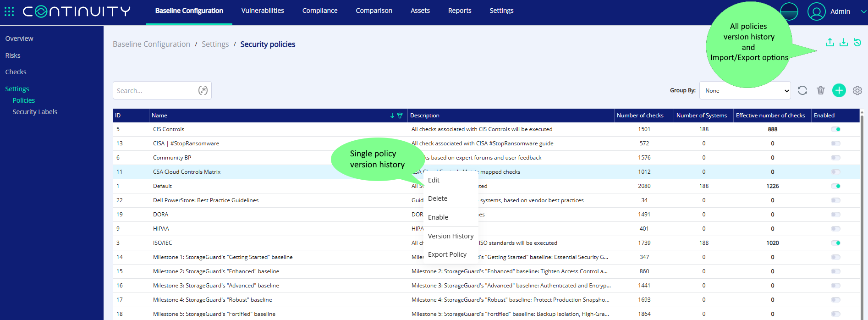Enable the Dell PowerStore policy toggle
The width and height of the screenshot is (868, 320).
835,200
